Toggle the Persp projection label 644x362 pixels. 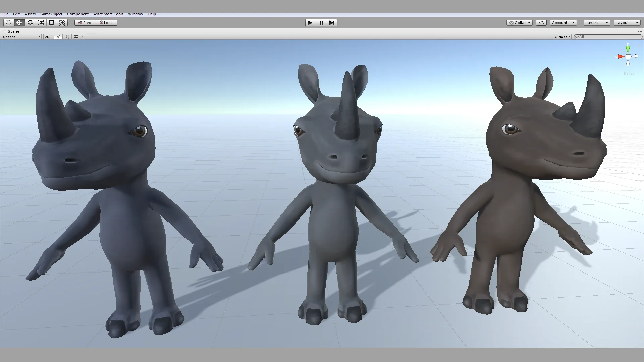[629, 73]
